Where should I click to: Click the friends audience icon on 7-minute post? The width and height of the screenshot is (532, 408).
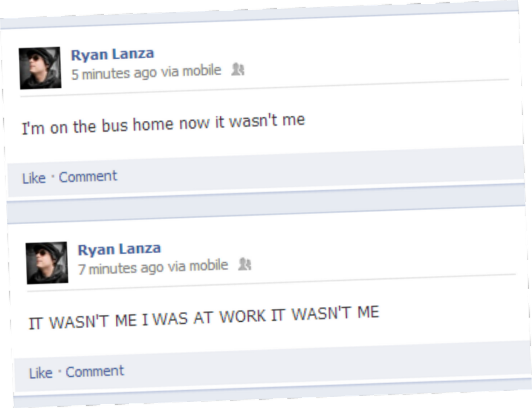point(244,264)
